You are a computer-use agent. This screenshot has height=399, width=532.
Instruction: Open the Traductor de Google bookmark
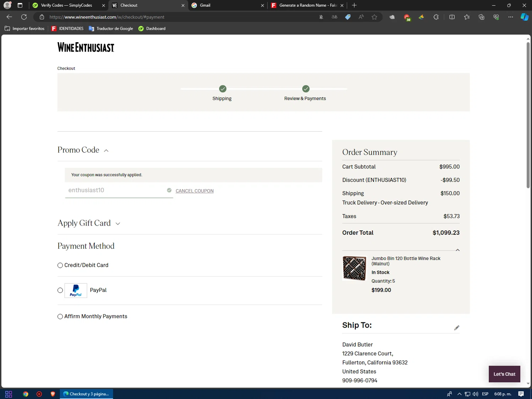tap(111, 29)
